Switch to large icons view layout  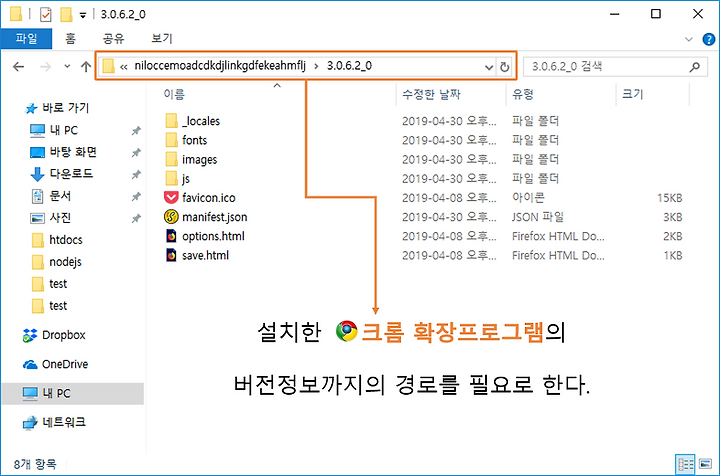[705, 465]
